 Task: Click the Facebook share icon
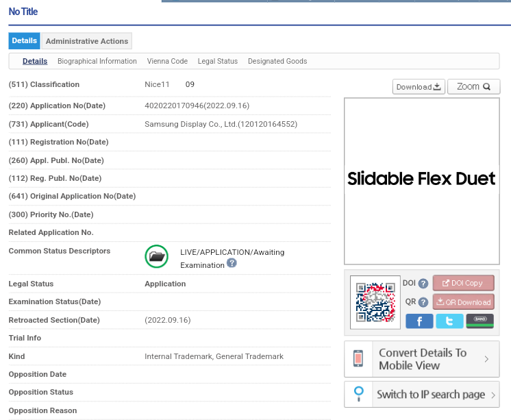coord(419,321)
